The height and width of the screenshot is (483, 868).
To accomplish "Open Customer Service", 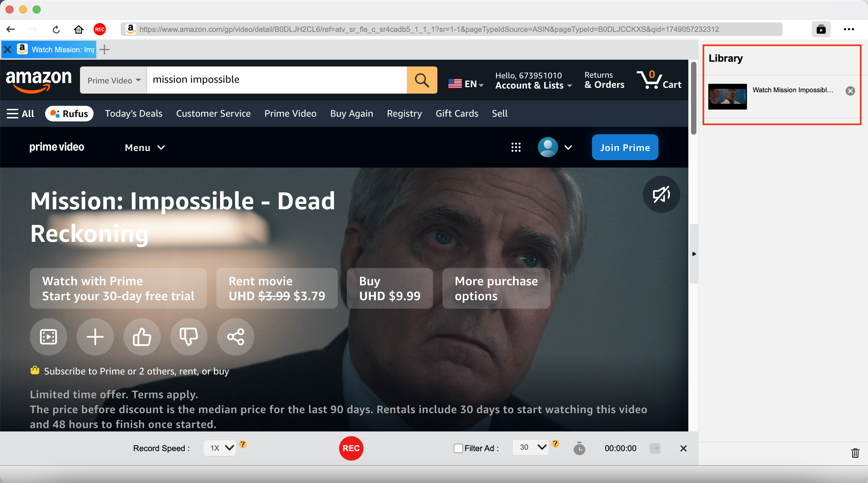I will pos(213,114).
